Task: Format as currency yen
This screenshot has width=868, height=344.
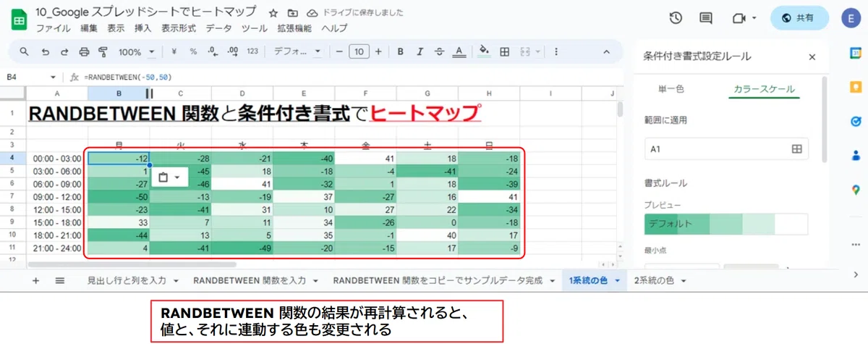Action: pos(174,52)
